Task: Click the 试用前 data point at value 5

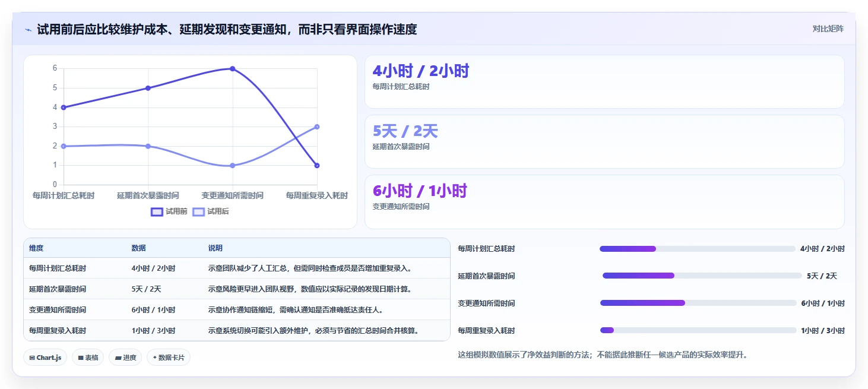Action: click(148, 88)
